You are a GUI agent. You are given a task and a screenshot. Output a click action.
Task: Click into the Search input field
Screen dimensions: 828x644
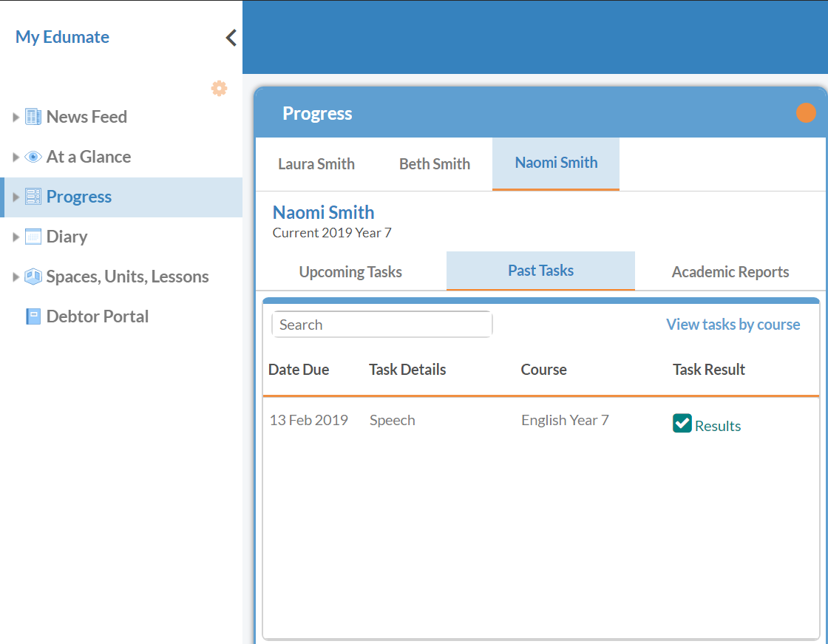pos(381,325)
